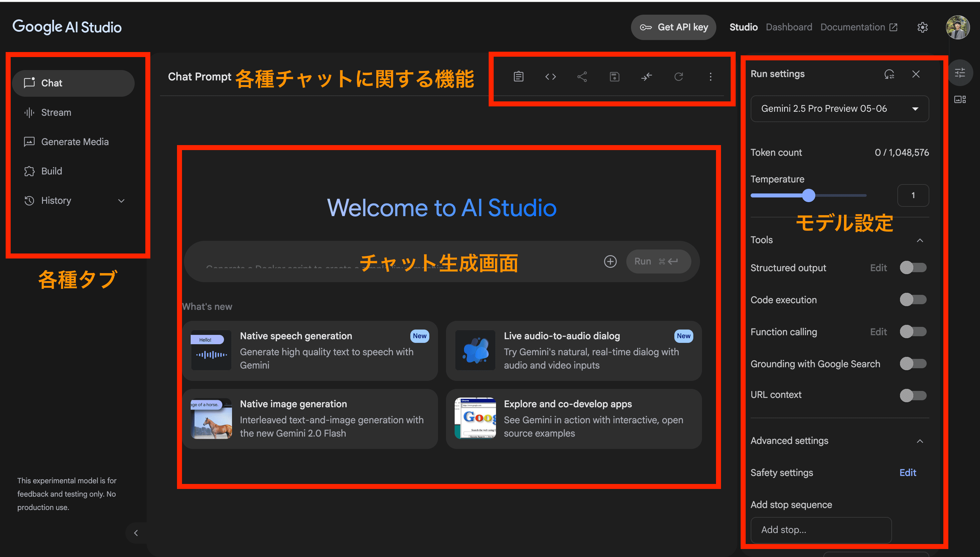Click the share prompt icon

pos(582,76)
